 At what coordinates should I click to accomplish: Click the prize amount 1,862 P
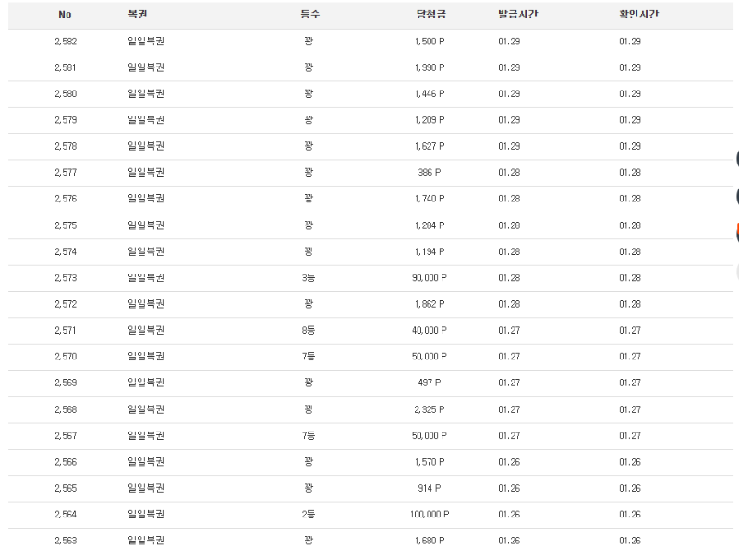[430, 305]
